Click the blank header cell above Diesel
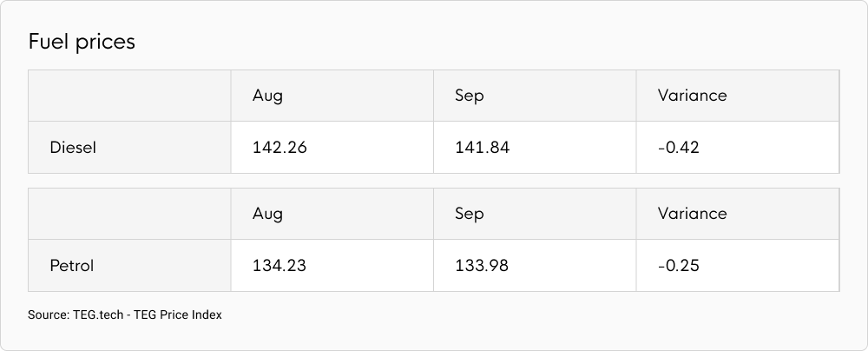Screen dimensions: 868x351 129,96
